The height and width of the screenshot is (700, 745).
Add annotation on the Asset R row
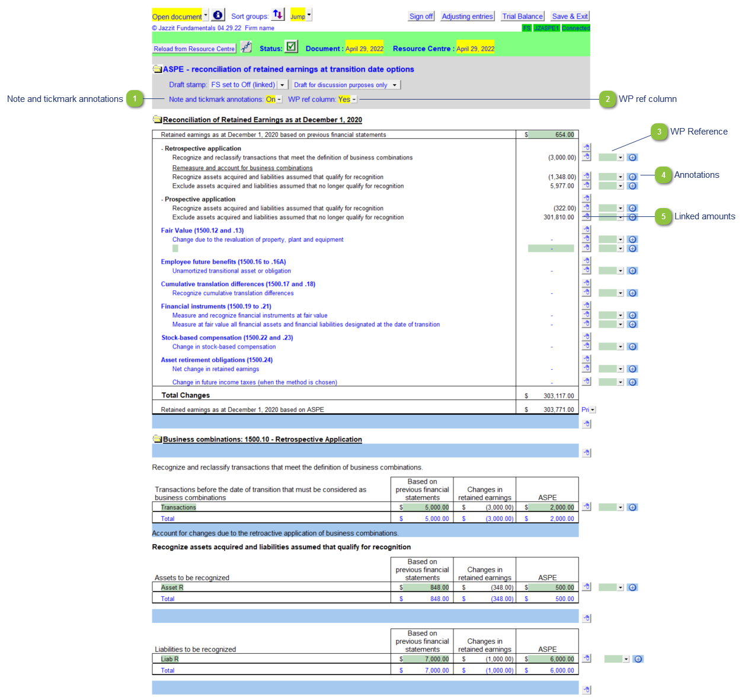pos(632,587)
